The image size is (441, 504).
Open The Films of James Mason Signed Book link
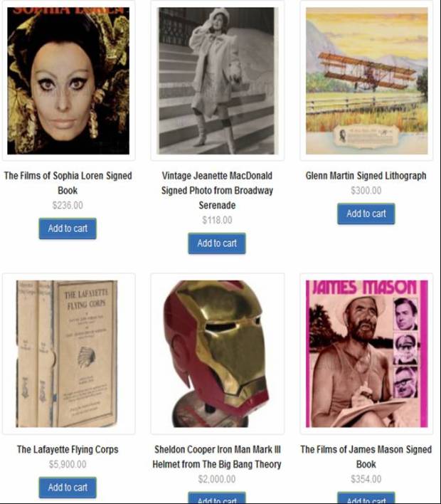(x=366, y=457)
